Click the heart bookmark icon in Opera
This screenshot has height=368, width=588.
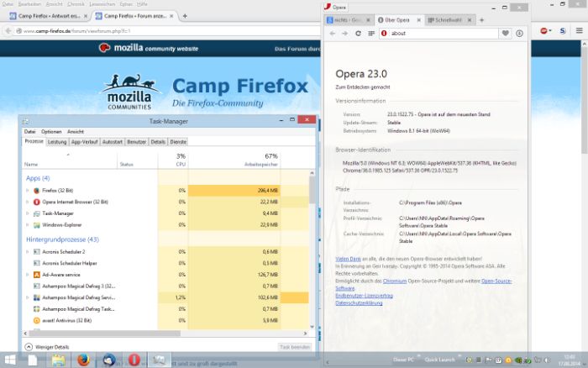[506, 33]
